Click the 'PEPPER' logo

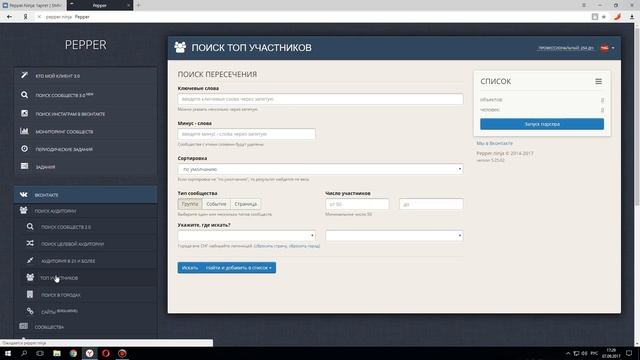click(x=86, y=45)
